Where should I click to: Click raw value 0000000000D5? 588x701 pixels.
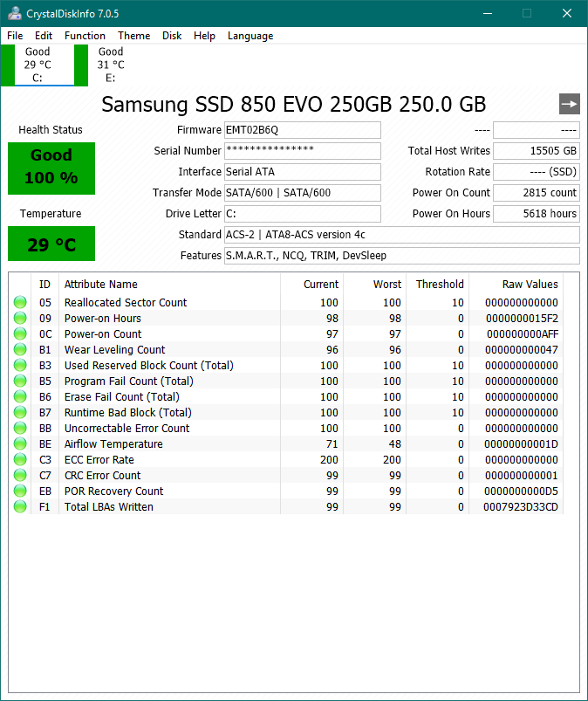click(521, 491)
